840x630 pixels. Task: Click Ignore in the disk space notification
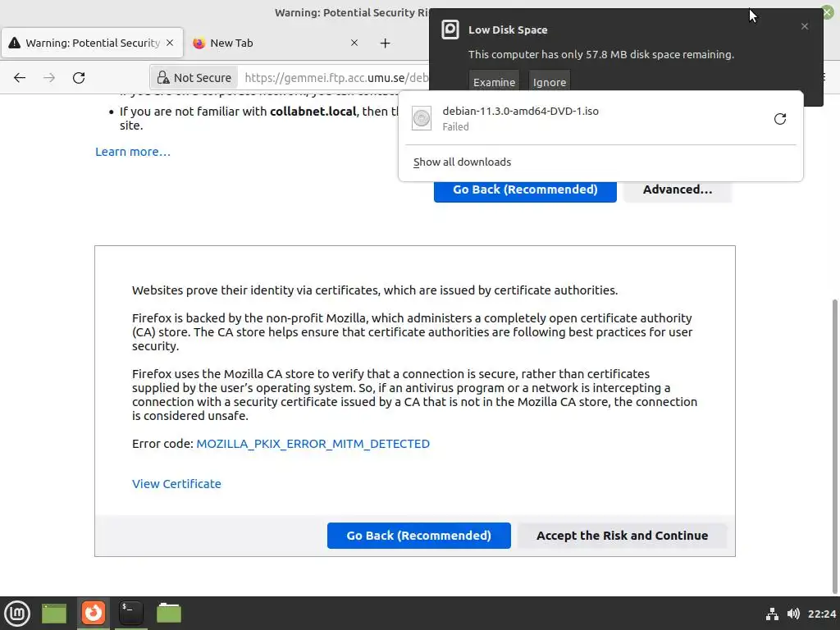click(550, 82)
